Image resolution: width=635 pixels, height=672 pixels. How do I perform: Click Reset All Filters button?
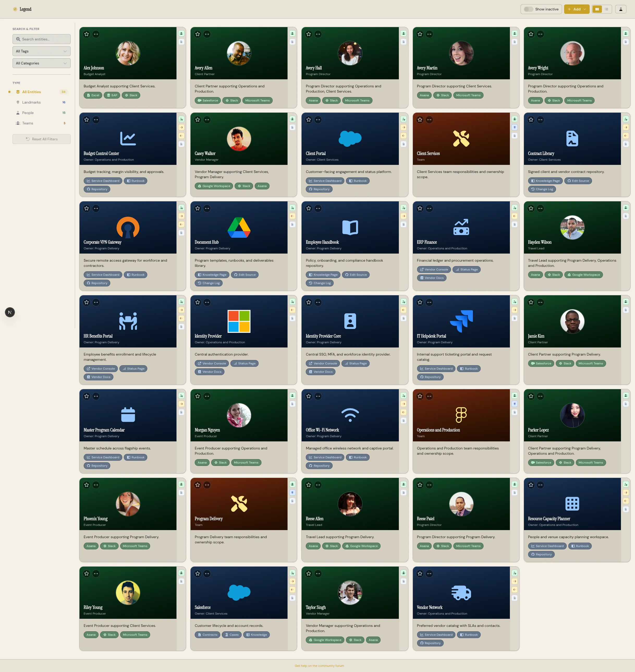coord(42,139)
